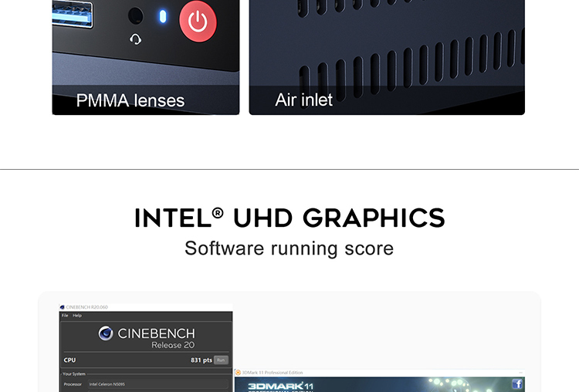Click the Cinebench sphere logo
Screen dimensions: 579x392
(x=106, y=333)
